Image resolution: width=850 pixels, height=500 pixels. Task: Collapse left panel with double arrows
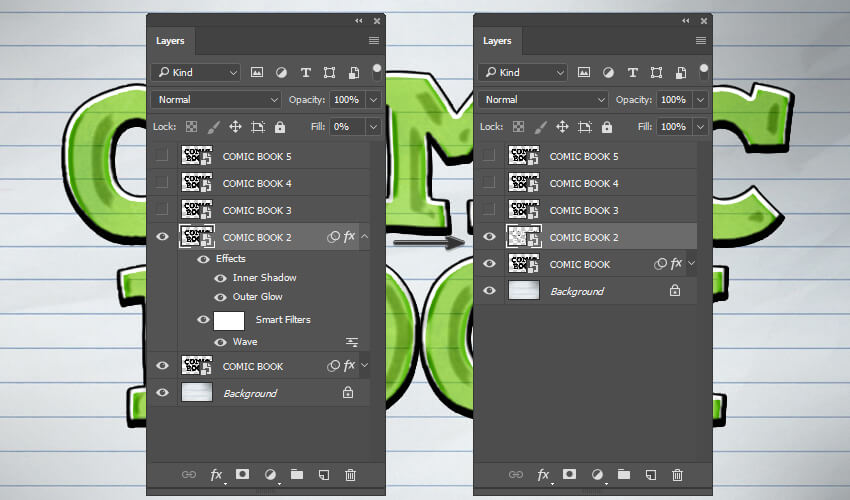click(359, 21)
